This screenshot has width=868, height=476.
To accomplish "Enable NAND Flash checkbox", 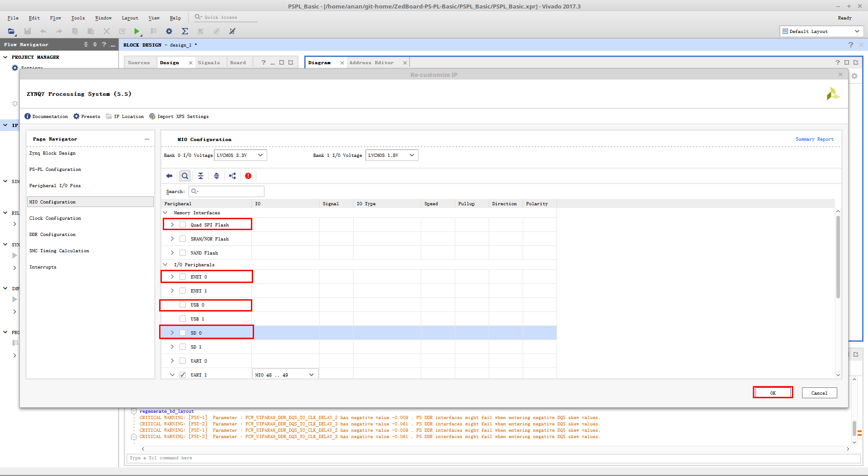I will pos(183,253).
